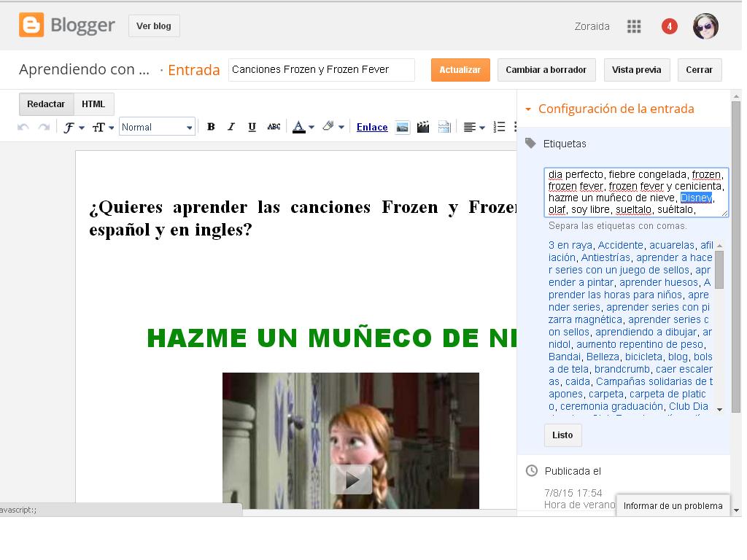
Task: Toggle underline formatting
Action: point(252,127)
